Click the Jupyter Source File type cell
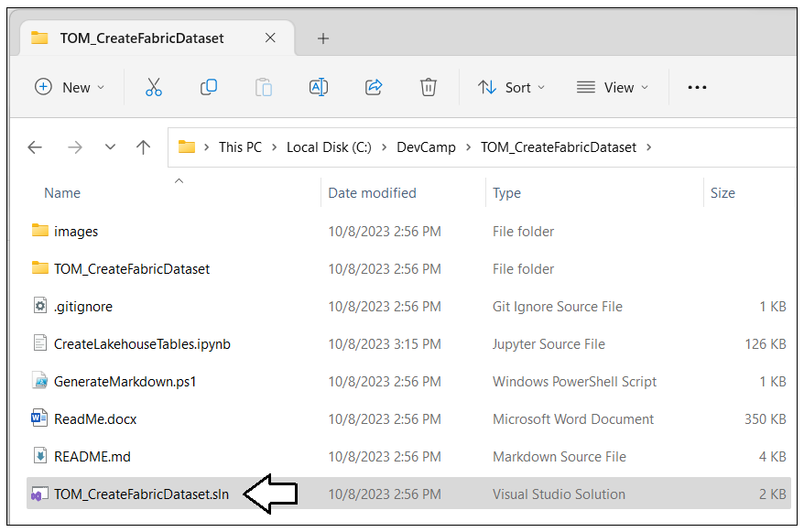Viewport: 804px width, 532px height. pos(549,344)
